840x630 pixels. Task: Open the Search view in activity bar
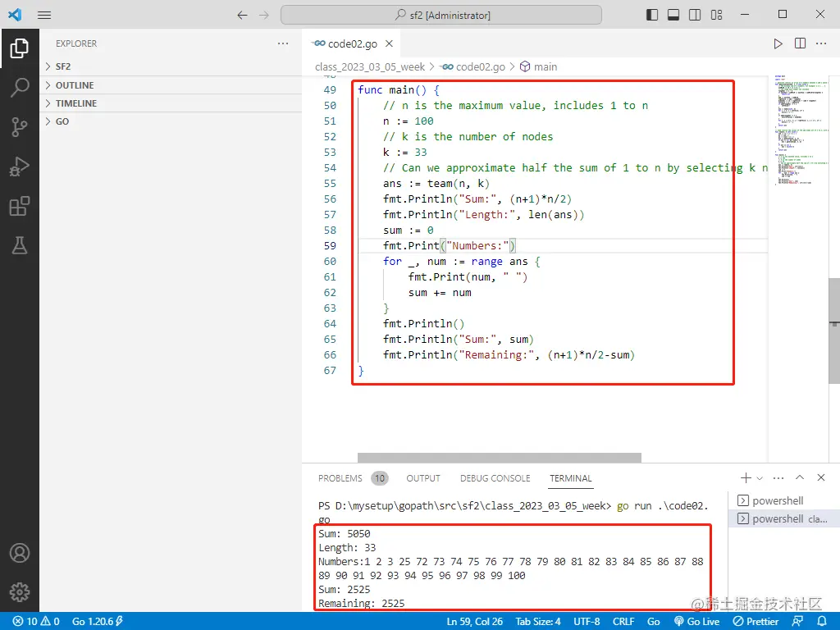(x=20, y=87)
